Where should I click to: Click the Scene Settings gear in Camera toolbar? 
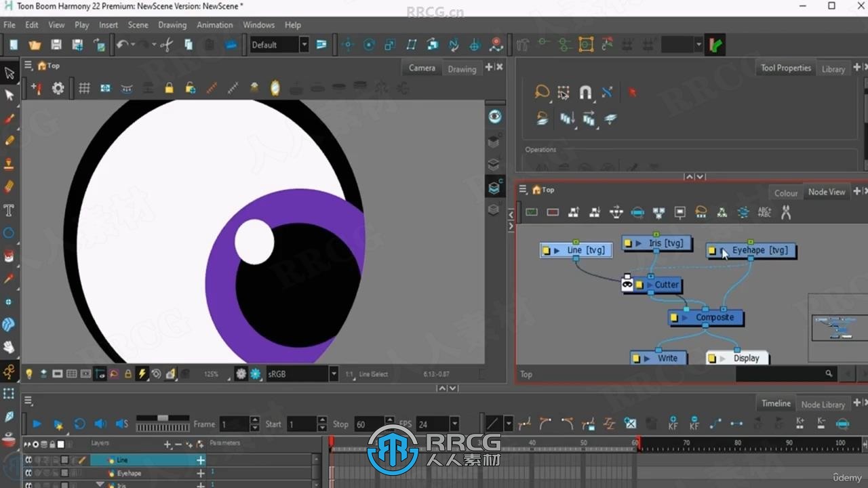point(58,88)
